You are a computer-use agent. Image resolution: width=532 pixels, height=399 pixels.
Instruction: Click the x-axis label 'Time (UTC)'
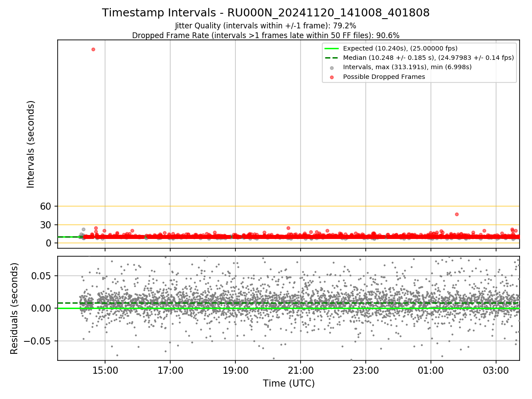pos(289,383)
